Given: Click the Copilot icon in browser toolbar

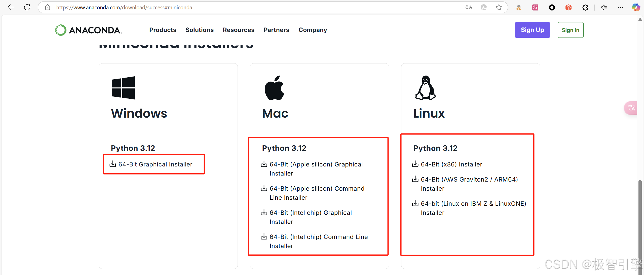Looking at the screenshot, I should [636, 7].
